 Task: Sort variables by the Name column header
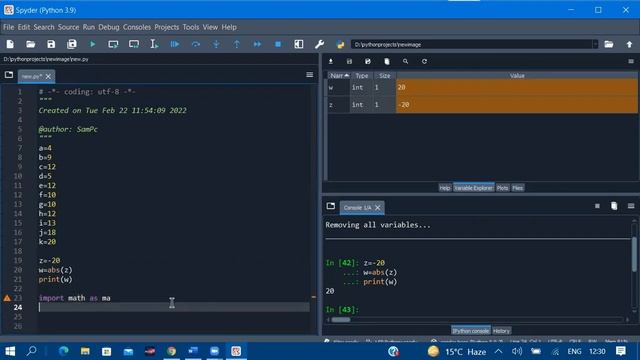pos(339,76)
